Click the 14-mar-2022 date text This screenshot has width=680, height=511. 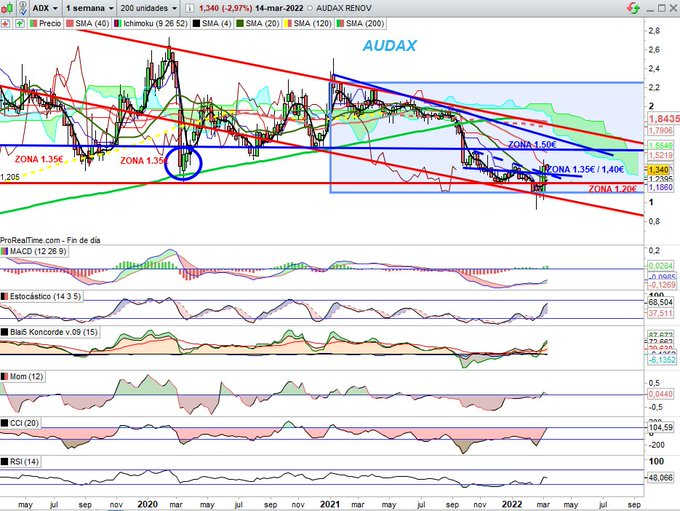(279, 8)
